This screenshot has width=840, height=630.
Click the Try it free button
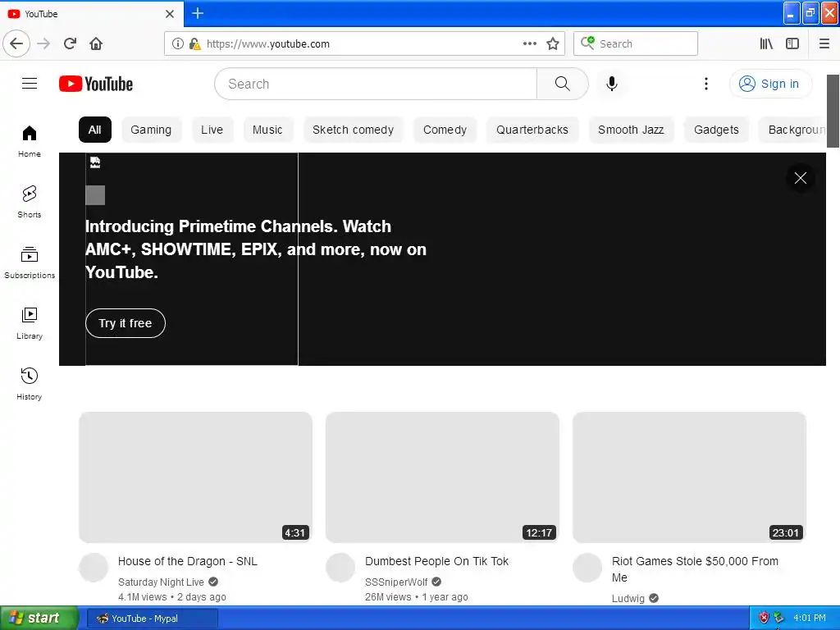click(126, 323)
